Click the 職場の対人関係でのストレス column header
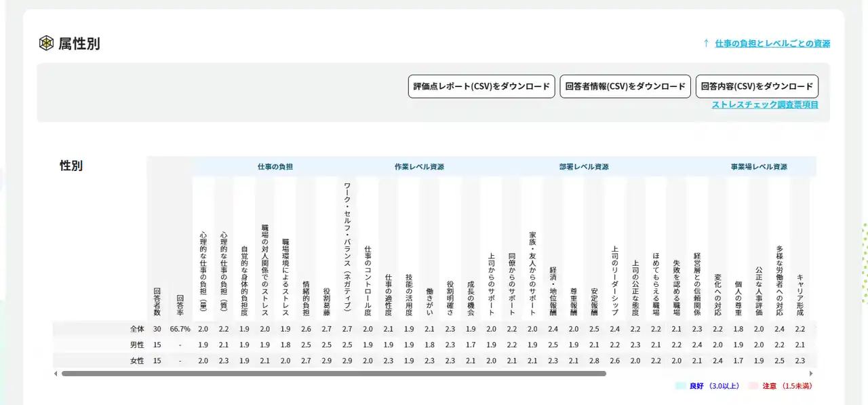The width and height of the screenshot is (868, 405). tap(265, 270)
